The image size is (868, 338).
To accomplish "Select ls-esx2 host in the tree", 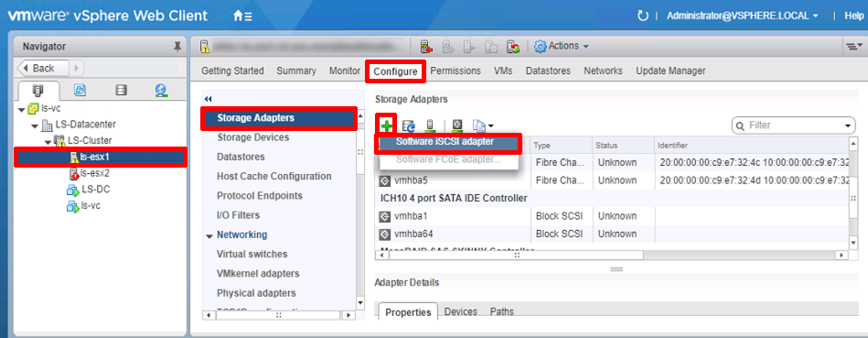I will pyautogui.click(x=90, y=173).
